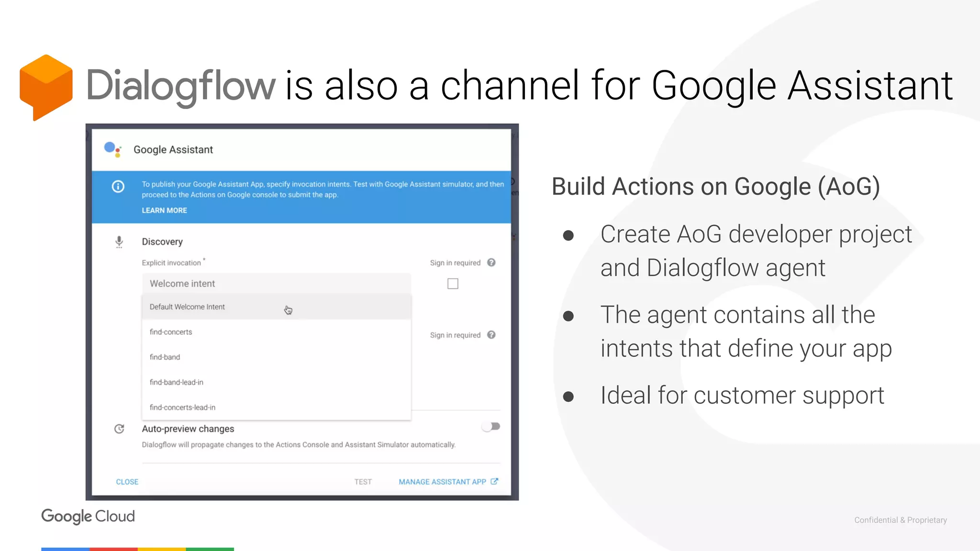The width and height of the screenshot is (980, 551).
Task: Click the Explicit invocation label
Action: pos(171,263)
